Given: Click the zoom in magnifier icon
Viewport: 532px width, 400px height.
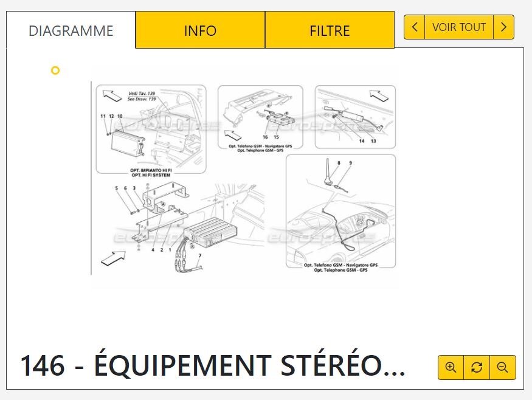Looking at the screenshot, I should click(451, 367).
